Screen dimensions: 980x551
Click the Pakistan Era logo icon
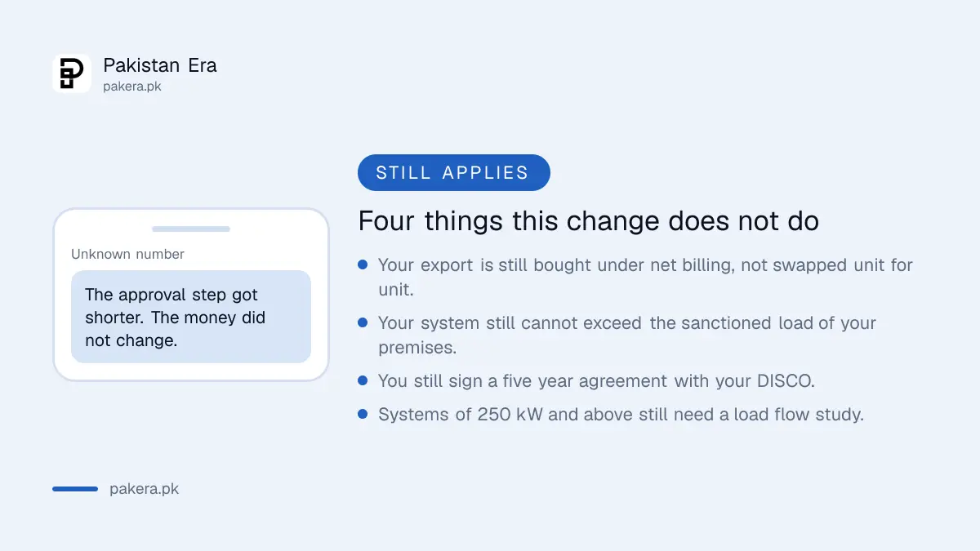click(72, 73)
